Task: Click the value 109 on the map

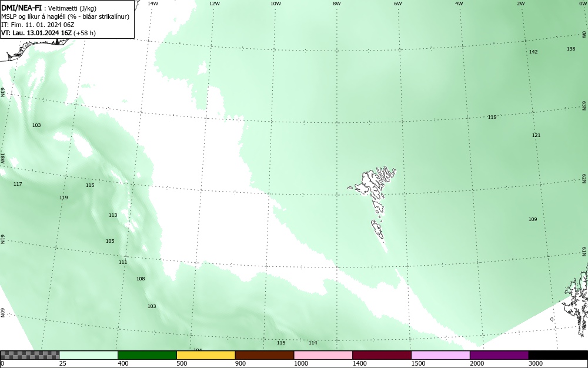Action: pyautogui.click(x=533, y=219)
